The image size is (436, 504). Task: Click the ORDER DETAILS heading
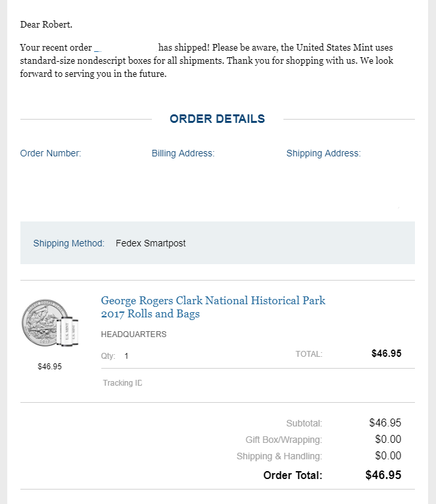(x=217, y=119)
